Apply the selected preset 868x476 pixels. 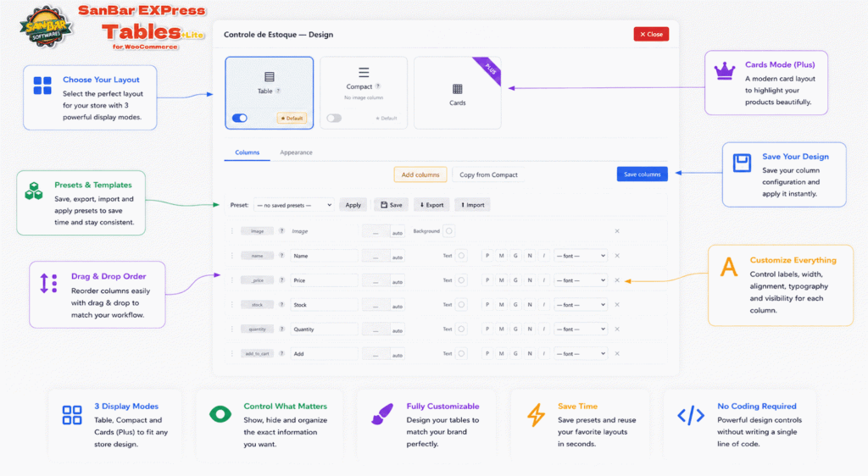pos(353,205)
